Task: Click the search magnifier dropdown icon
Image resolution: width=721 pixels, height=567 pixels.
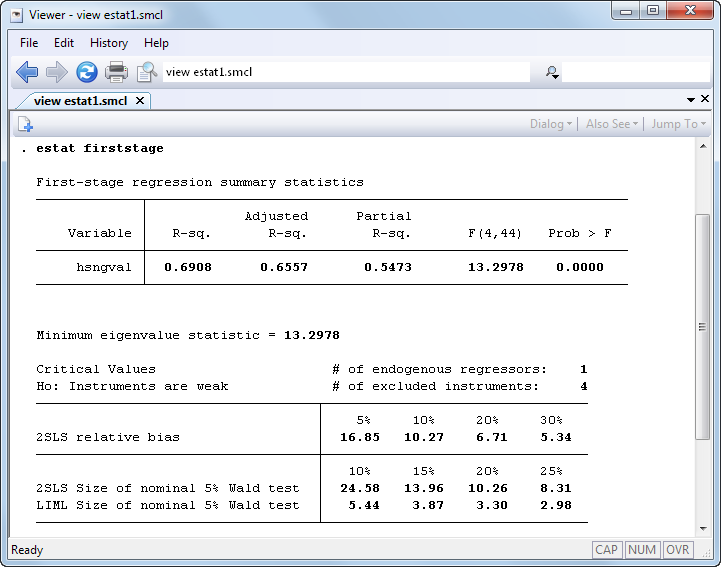Action: 552,72
